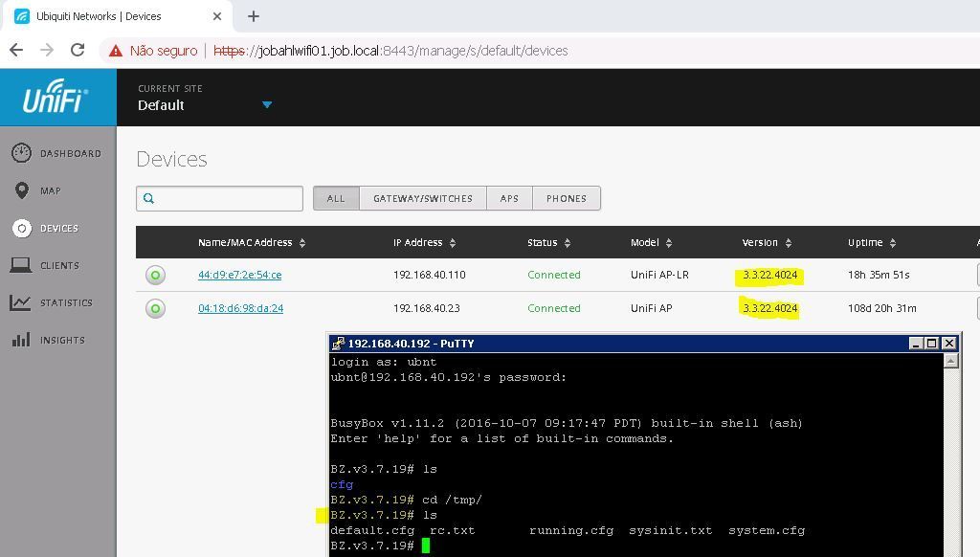Open a new browser tab
The width and height of the screenshot is (980, 557).
click(254, 16)
